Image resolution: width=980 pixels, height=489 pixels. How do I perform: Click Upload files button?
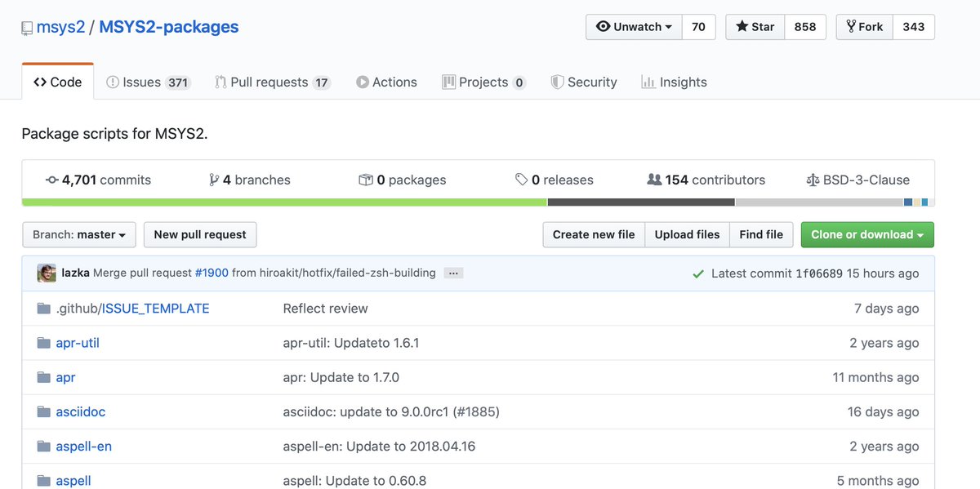687,234
